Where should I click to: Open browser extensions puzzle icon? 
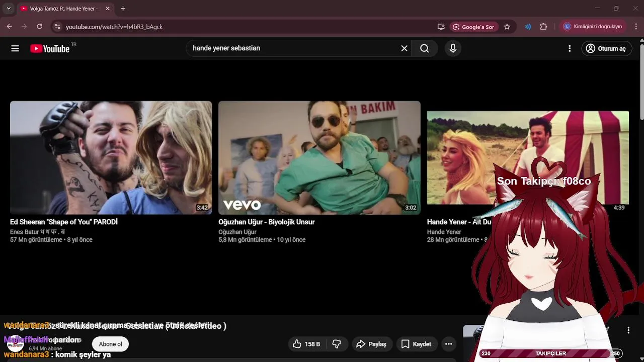tap(543, 27)
